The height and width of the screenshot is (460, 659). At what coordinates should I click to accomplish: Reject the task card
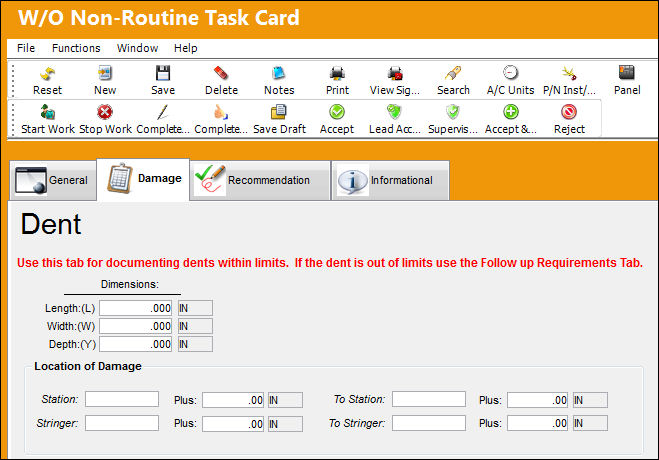coord(569,119)
